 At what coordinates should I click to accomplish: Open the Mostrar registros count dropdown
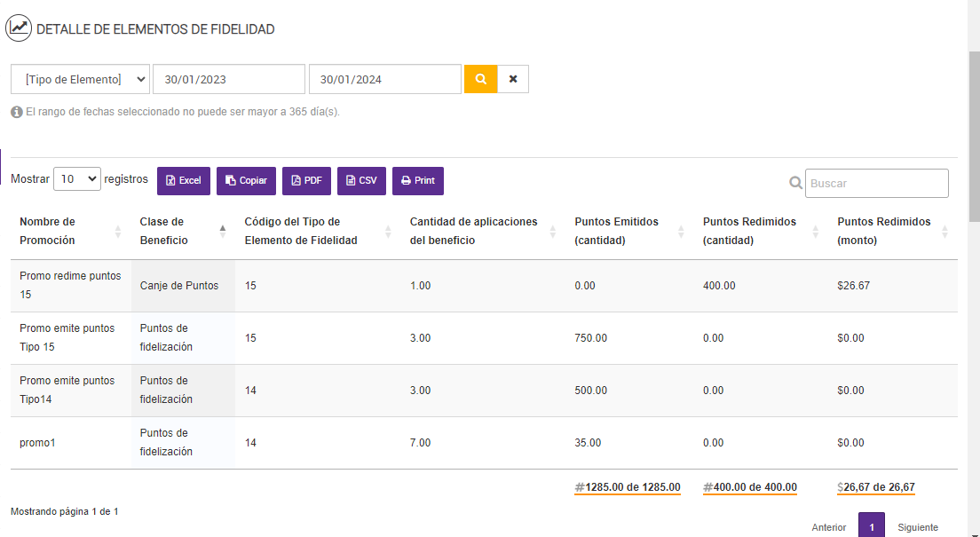[x=77, y=179]
